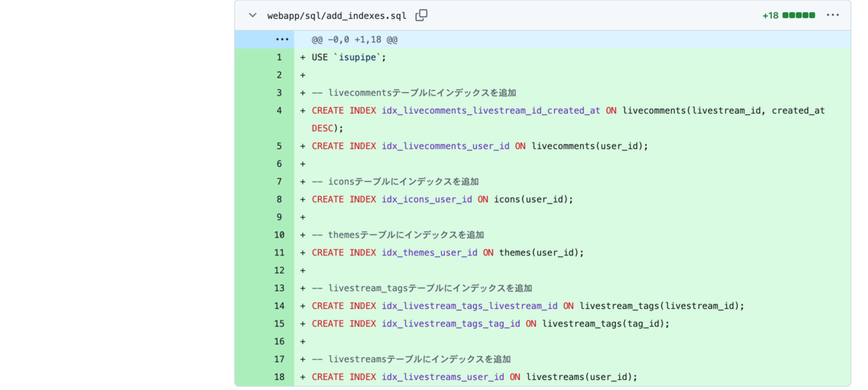Select line number 16
The width and height of the screenshot is (868, 390).
279,341
